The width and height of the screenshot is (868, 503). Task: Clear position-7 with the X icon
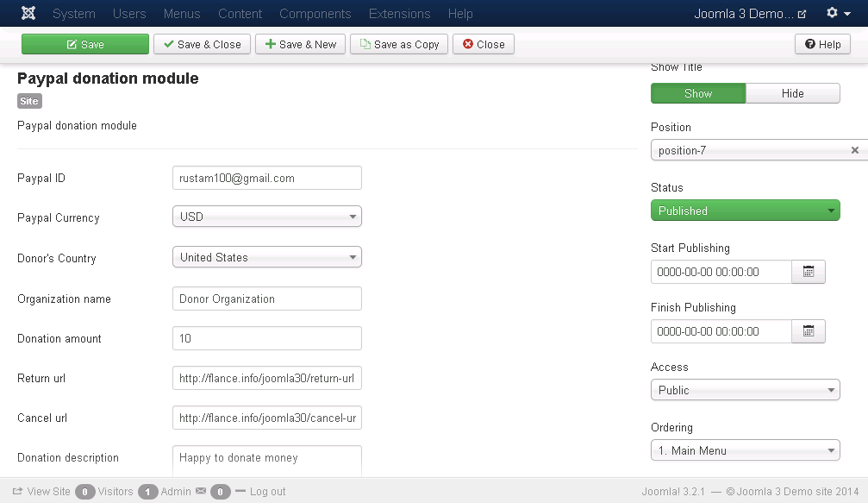pyautogui.click(x=855, y=150)
